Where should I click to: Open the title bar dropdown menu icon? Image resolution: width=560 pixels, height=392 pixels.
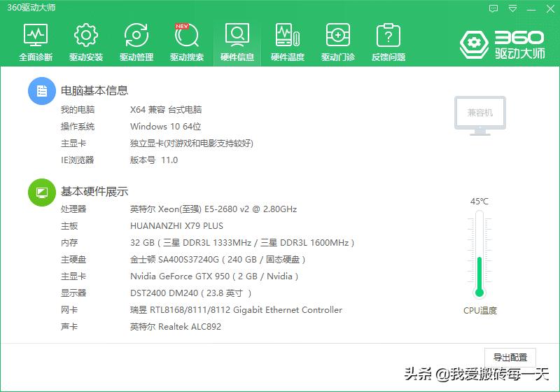(512, 8)
